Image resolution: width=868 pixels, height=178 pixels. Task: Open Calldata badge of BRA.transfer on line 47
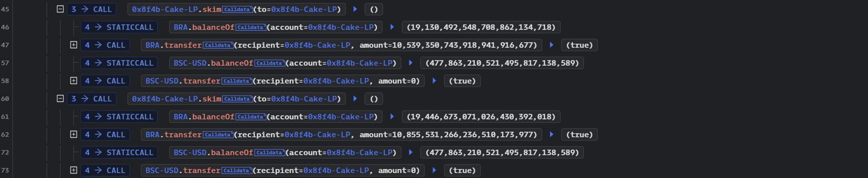click(218, 45)
